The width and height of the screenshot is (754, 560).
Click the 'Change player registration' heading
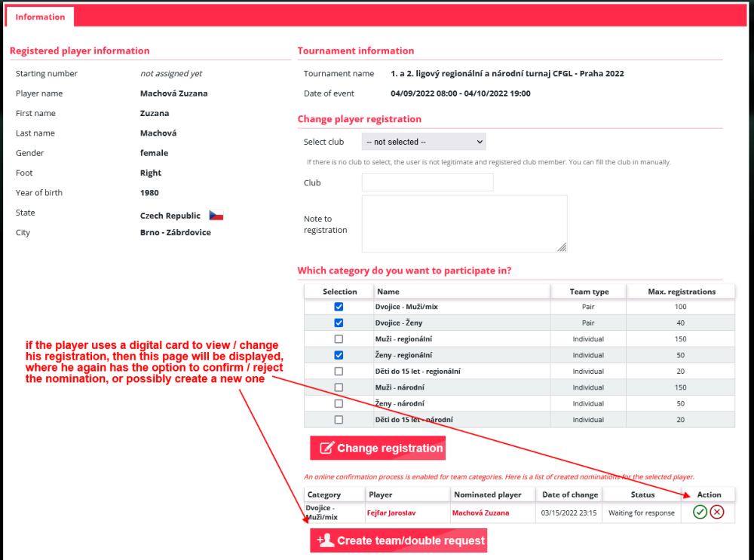coord(359,119)
